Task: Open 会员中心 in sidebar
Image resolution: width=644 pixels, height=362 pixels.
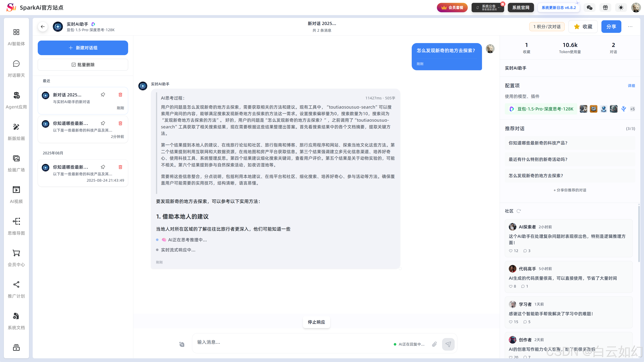Action: [16, 258]
